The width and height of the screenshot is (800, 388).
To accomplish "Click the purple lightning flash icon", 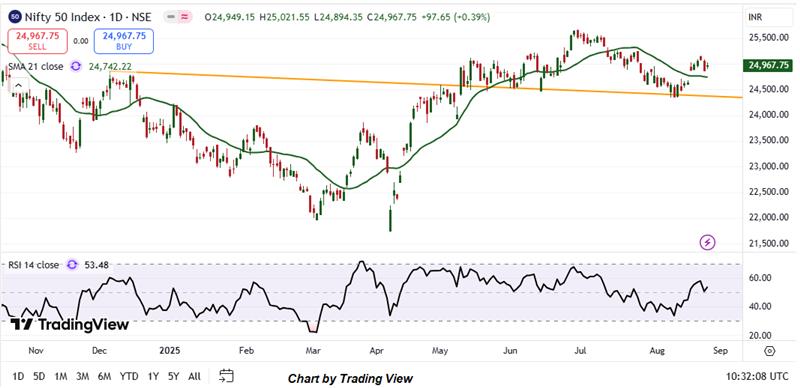I will coord(708,242).
